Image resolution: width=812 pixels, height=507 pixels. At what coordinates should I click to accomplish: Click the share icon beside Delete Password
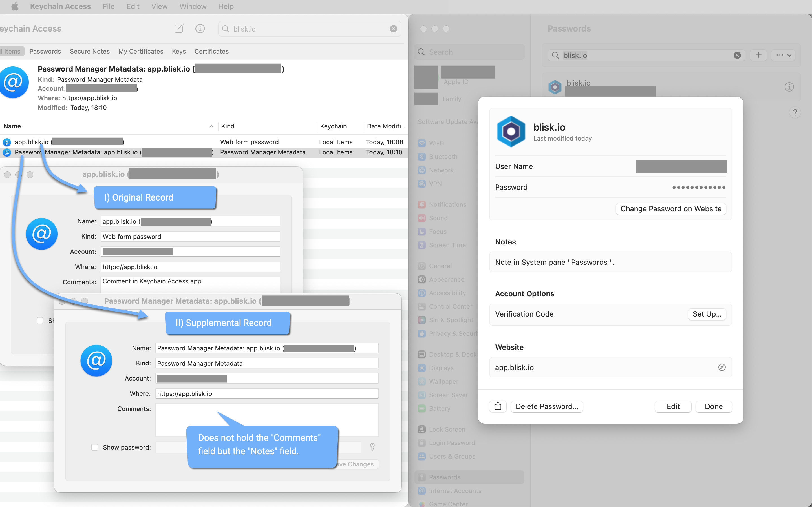coord(498,406)
